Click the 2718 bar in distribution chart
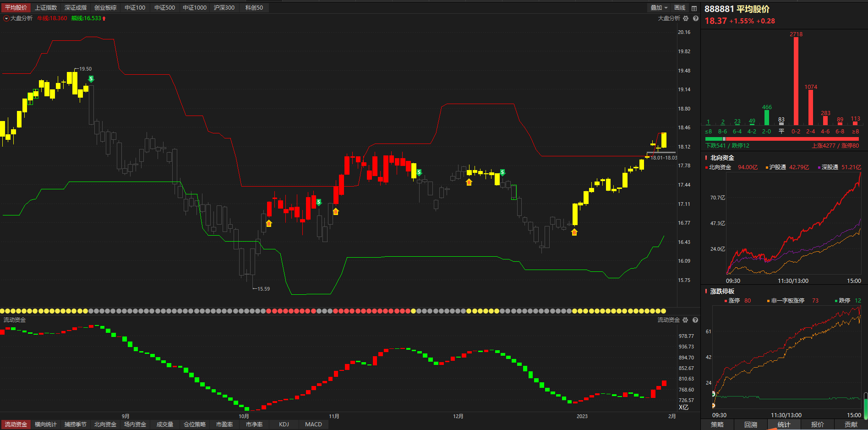 tap(796, 81)
